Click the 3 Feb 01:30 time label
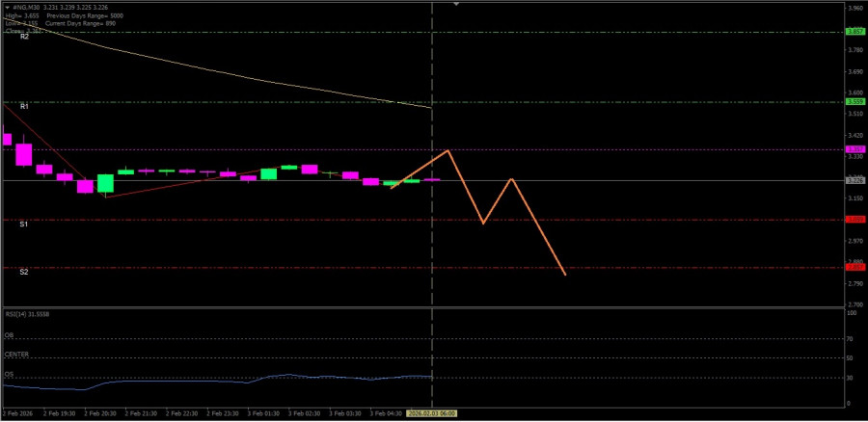The image size is (868, 422). (263, 413)
